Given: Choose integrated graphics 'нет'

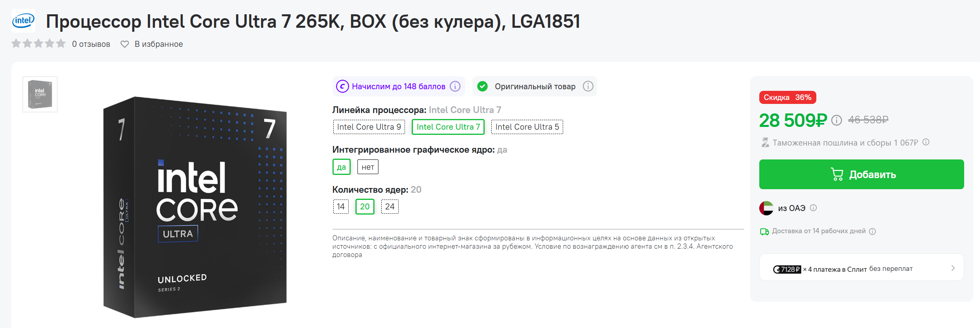Looking at the screenshot, I should click(368, 167).
